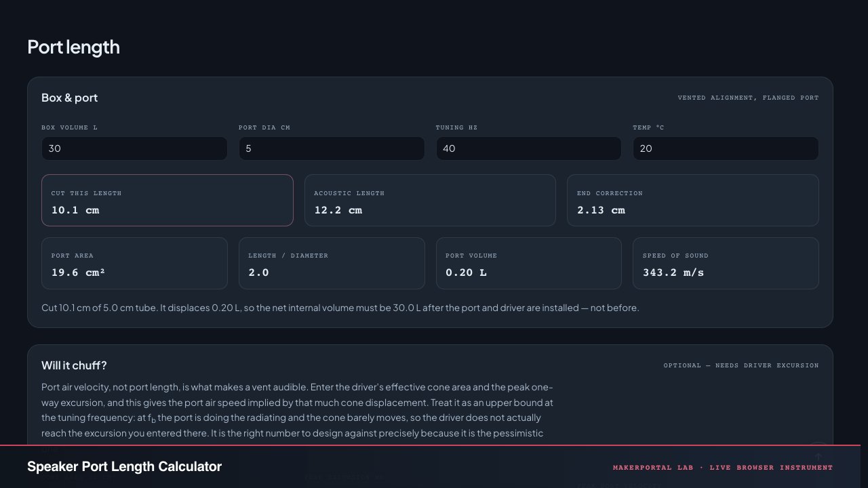Click the 'Cut 10.1 cm of 5.0 cm tube' summary

[340, 308]
